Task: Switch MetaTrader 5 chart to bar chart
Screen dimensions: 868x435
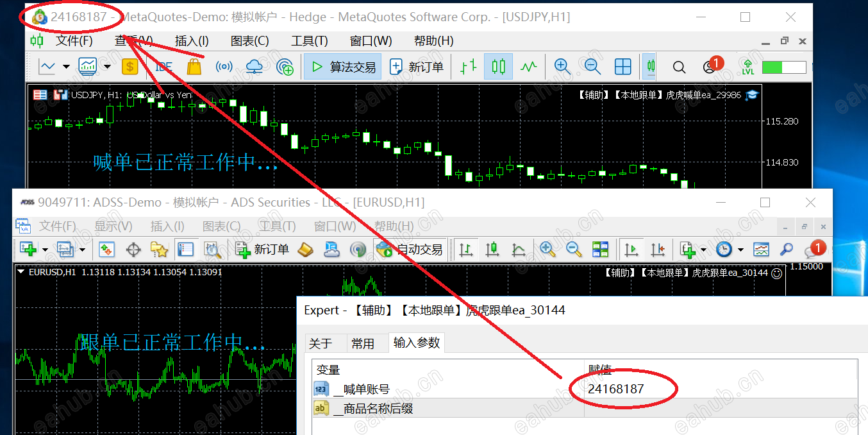Action: [469, 66]
